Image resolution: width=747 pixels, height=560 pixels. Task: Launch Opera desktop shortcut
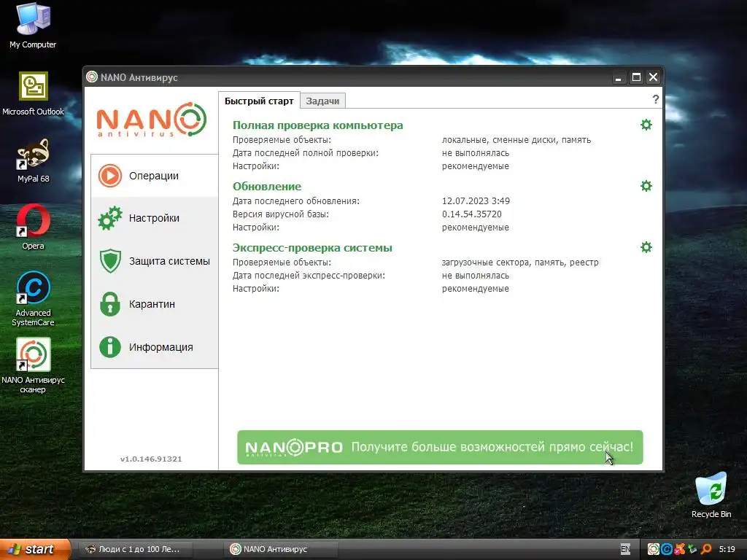[33, 227]
